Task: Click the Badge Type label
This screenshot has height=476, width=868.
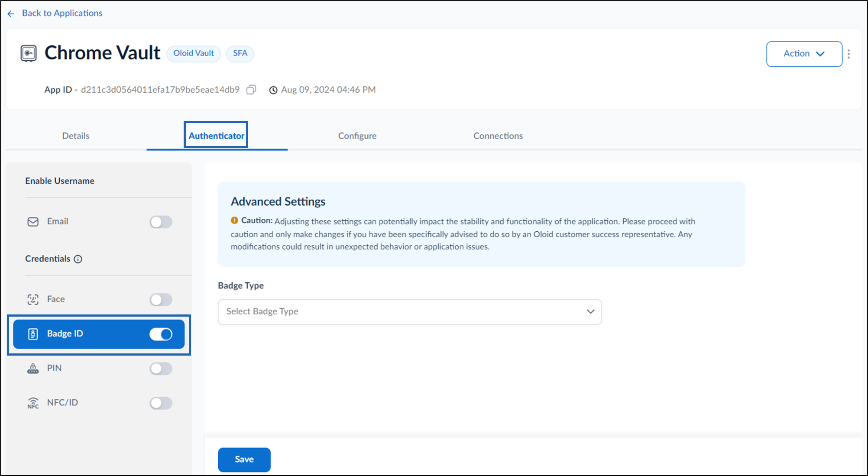Action: point(241,286)
